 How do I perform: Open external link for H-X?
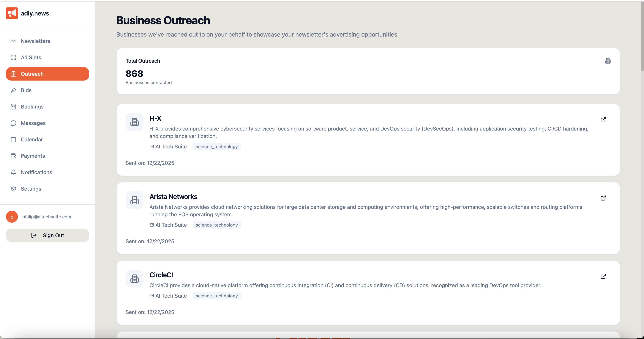(603, 120)
